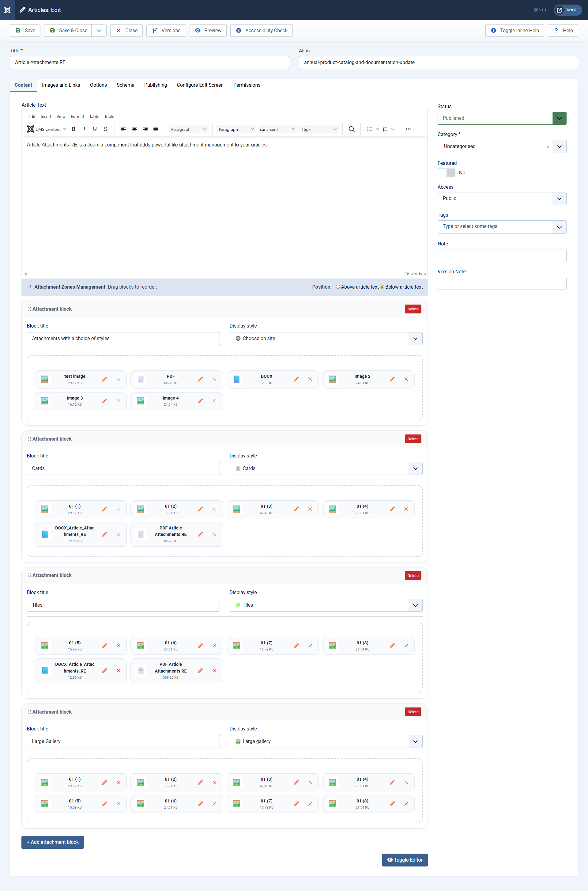588x891 pixels.
Task: Remove the 'test image' attachment
Action: (x=119, y=379)
